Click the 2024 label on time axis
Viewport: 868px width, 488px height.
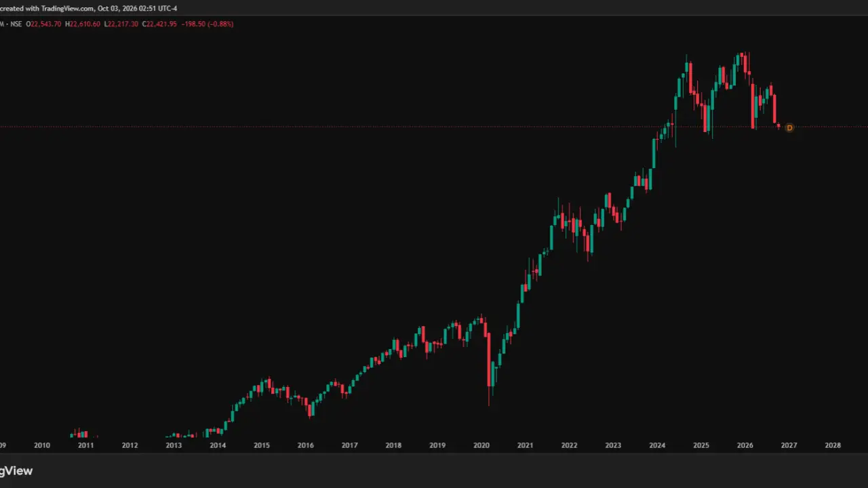tap(657, 445)
